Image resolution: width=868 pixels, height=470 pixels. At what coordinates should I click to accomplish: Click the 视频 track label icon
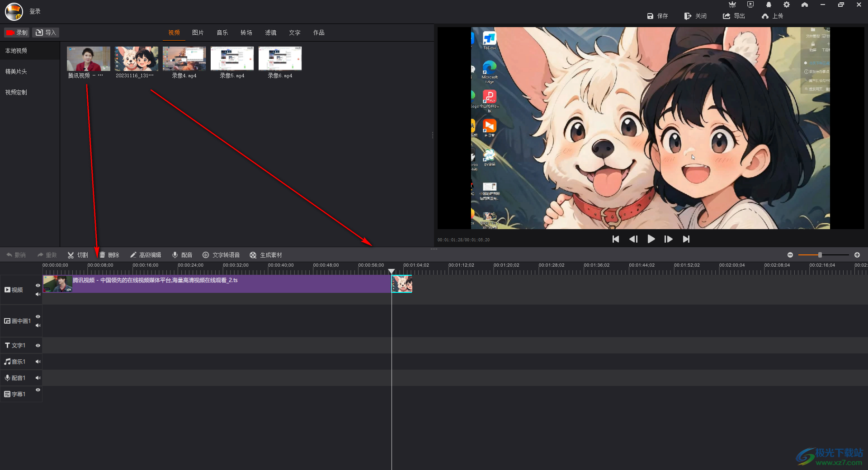click(x=7, y=290)
